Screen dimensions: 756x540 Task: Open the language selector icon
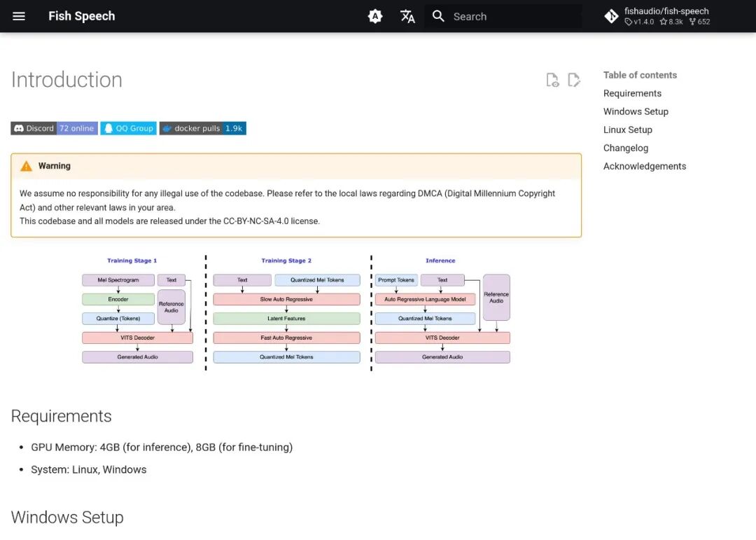[x=407, y=16]
